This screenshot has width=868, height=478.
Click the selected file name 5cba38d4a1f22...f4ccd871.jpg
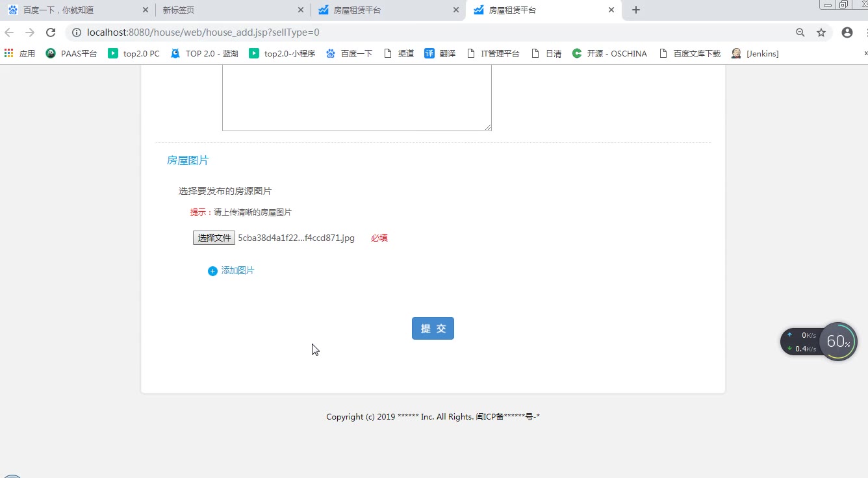(x=296, y=238)
